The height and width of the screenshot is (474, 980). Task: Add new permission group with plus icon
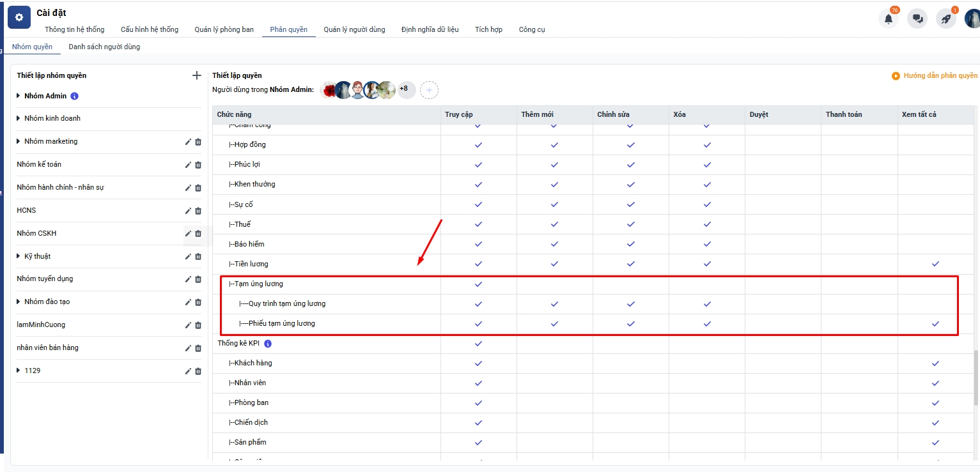pyautogui.click(x=196, y=75)
